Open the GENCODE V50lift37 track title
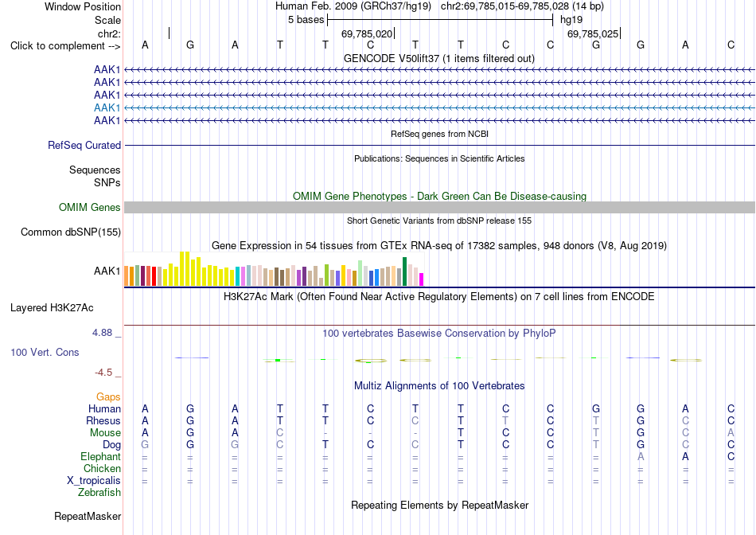756x535 pixels. click(x=438, y=58)
